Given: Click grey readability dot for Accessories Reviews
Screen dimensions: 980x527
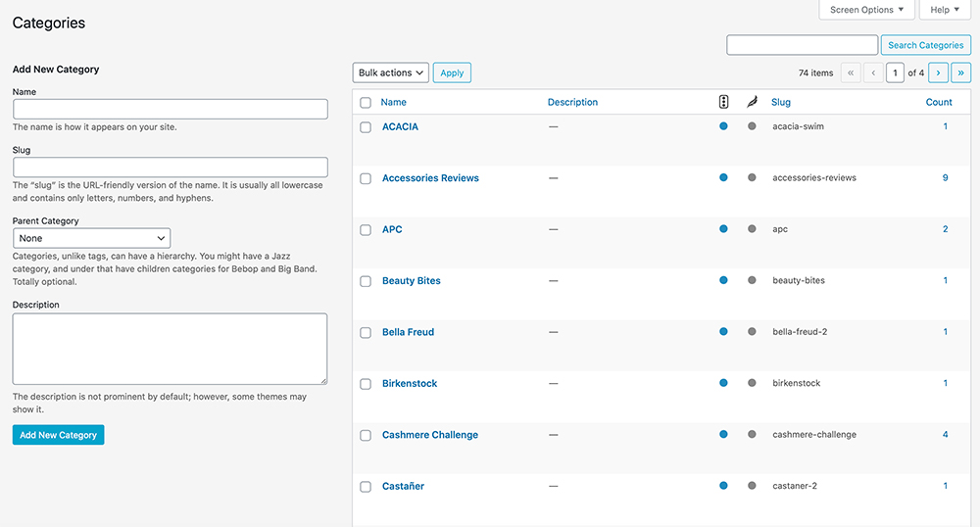Looking at the screenshot, I should tap(752, 177).
